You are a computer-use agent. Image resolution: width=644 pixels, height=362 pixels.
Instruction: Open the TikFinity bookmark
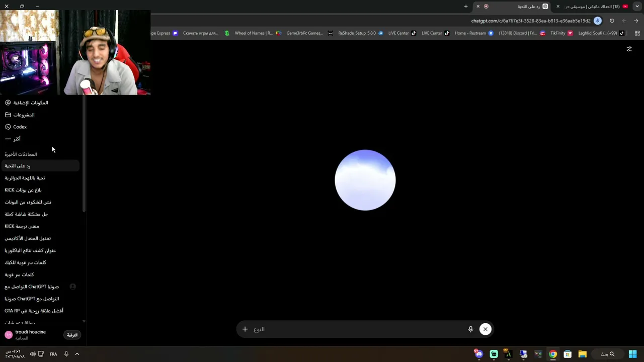click(561, 33)
